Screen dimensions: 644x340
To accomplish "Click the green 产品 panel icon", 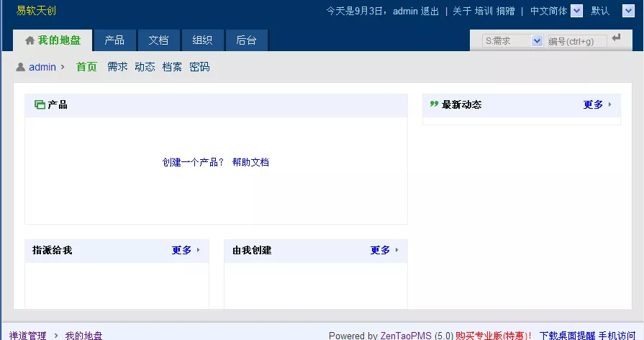I will tap(40, 105).
